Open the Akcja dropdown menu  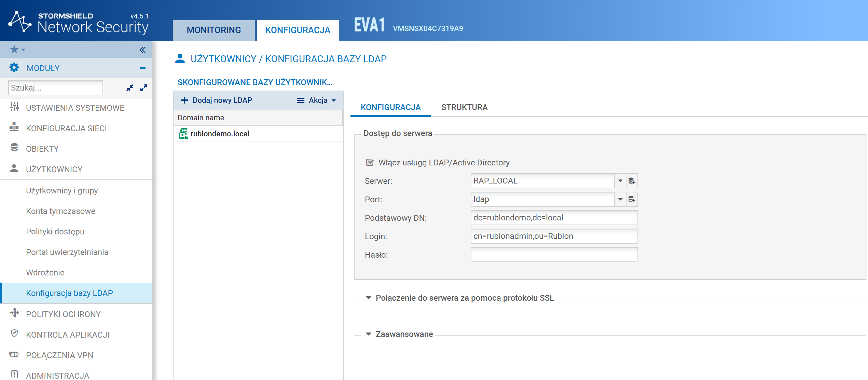(x=317, y=100)
